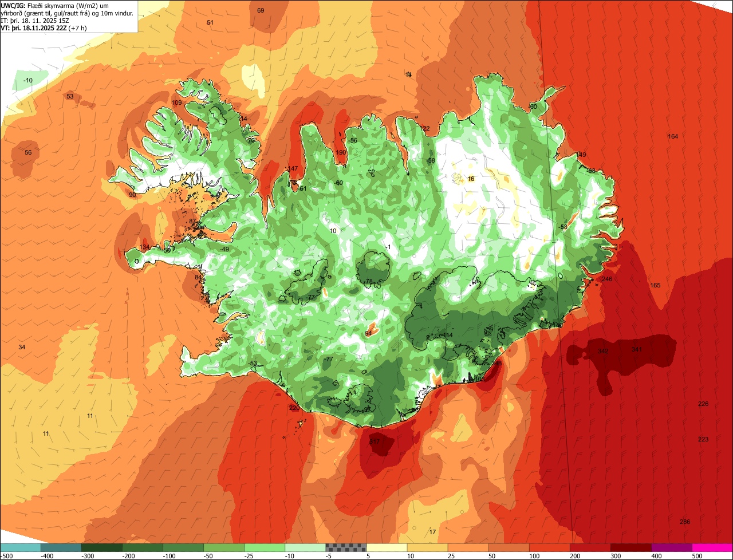The height and width of the screenshot is (560, 733).
Task: Click the map value '17' near the bottom edge
Action: [432, 533]
